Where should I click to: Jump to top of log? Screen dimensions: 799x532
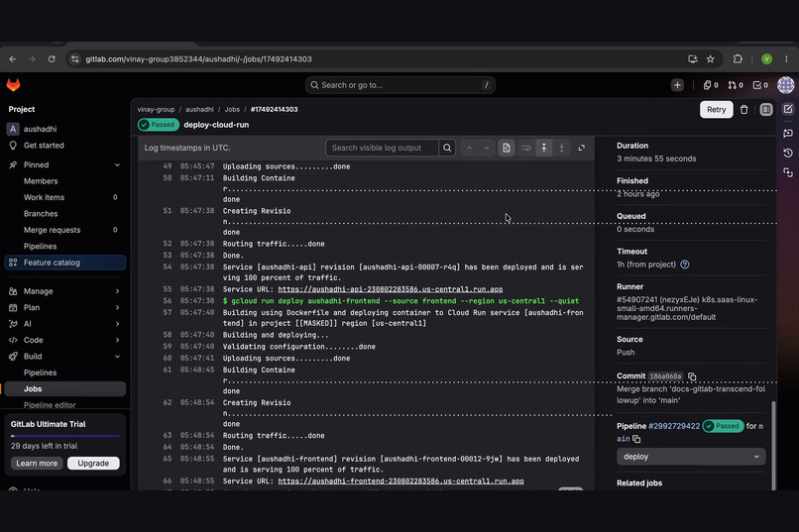point(543,148)
